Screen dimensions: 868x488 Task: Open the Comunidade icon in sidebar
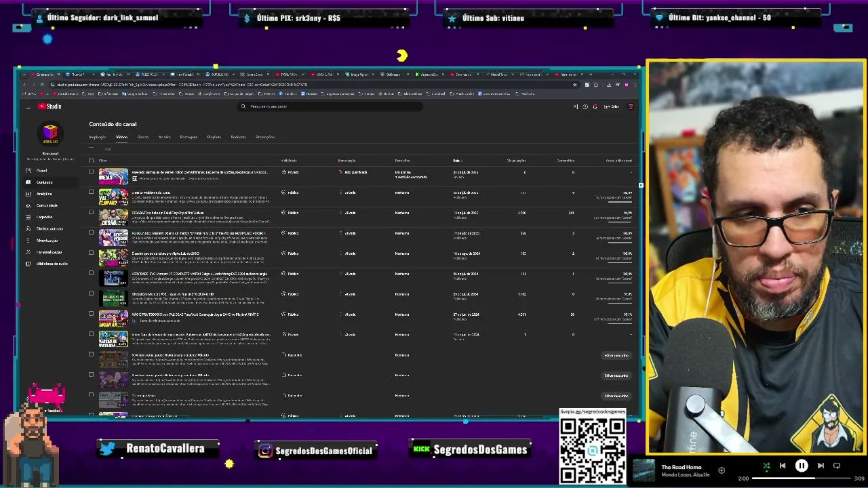pos(28,205)
